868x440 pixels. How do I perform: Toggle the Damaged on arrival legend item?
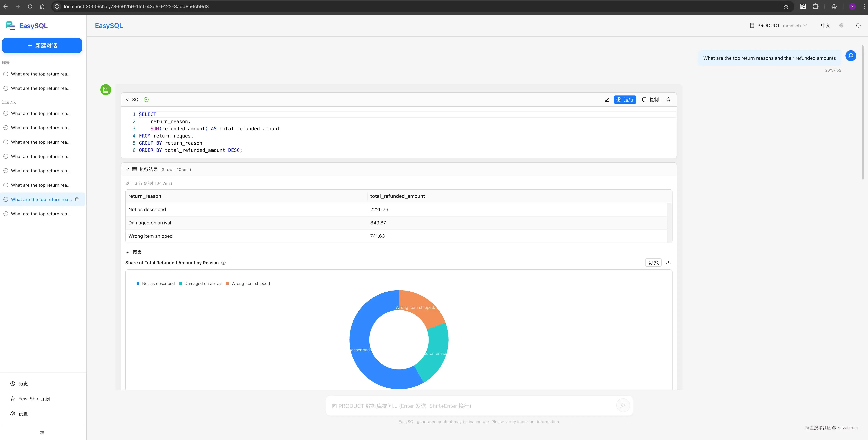(200, 284)
